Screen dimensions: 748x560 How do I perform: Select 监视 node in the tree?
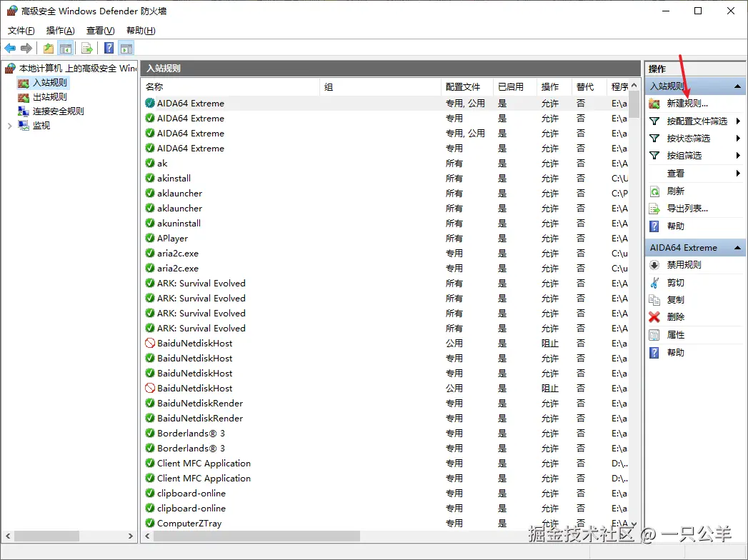(x=41, y=126)
